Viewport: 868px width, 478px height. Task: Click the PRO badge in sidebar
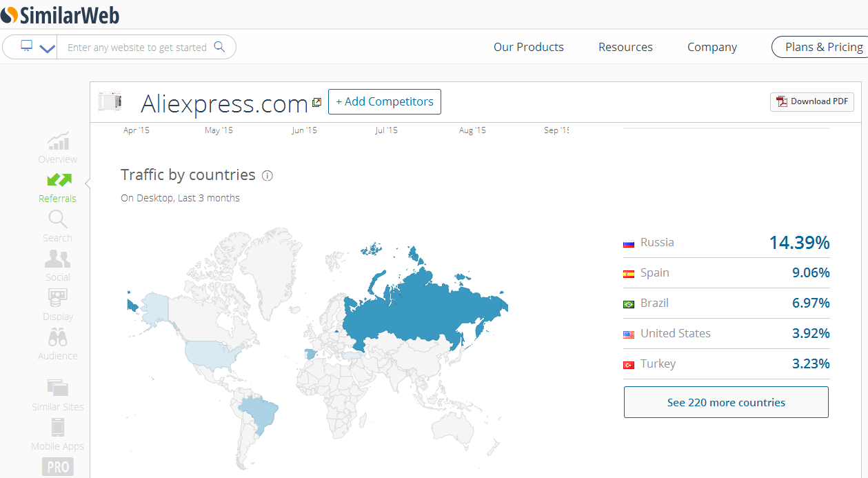pyautogui.click(x=58, y=467)
